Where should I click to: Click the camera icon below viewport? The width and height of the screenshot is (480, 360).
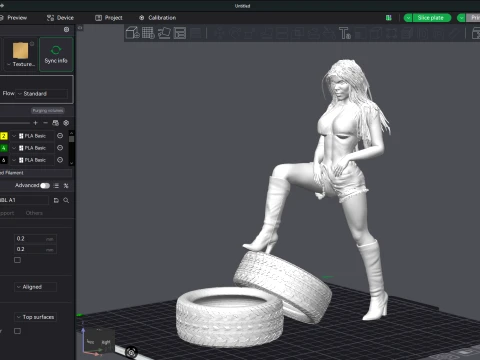tap(131, 352)
